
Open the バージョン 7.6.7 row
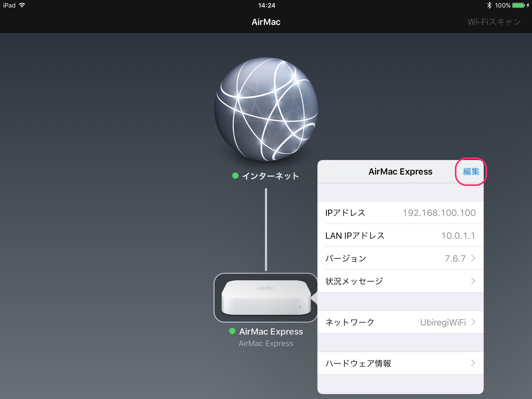click(x=400, y=258)
